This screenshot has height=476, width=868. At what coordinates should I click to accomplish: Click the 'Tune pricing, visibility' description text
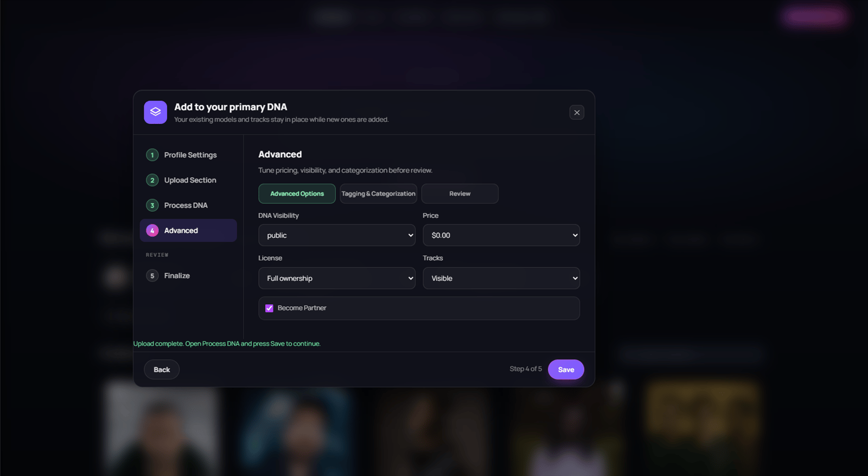[345, 170]
